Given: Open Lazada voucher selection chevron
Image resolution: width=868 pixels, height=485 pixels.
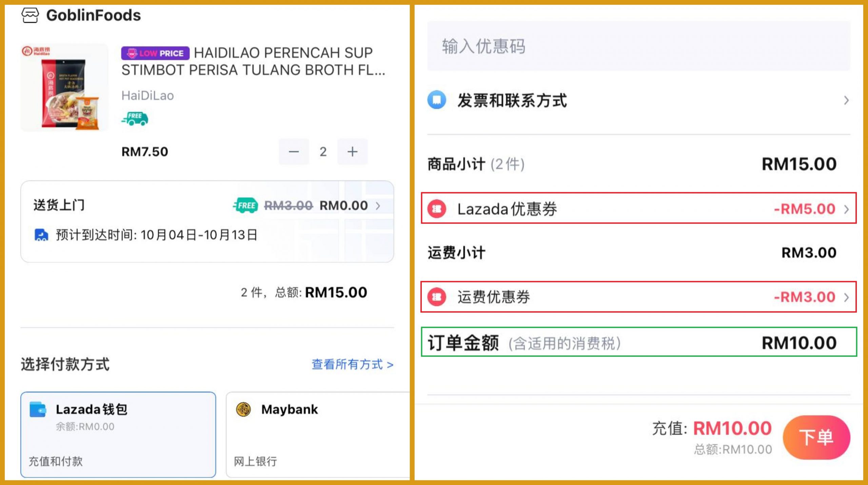Looking at the screenshot, I should tap(847, 209).
